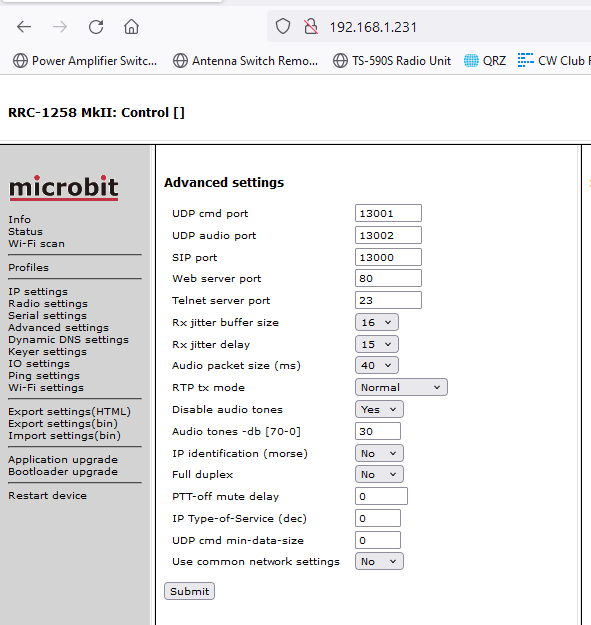Click the Audio tones -db field

click(x=378, y=431)
